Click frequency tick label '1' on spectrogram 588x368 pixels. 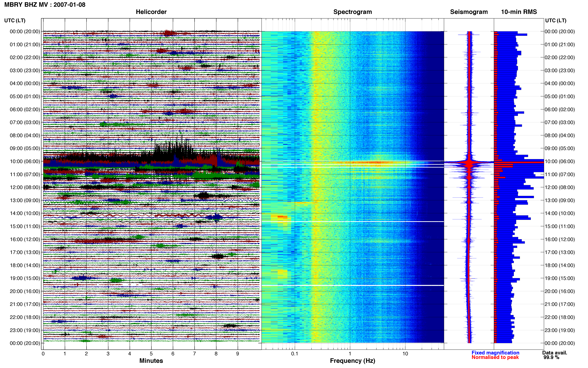[350, 354]
